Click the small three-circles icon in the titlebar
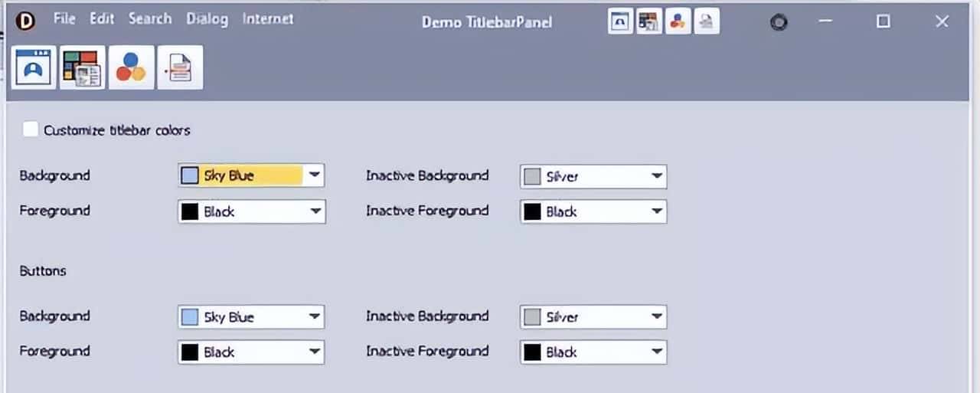This screenshot has height=393, width=980. coord(678,22)
